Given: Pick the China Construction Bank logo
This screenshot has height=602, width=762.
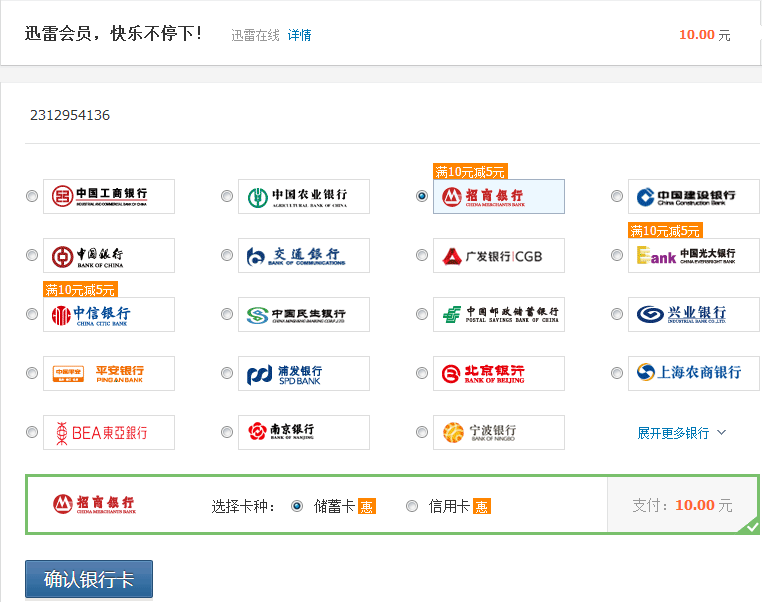Looking at the screenshot, I should tap(694, 196).
